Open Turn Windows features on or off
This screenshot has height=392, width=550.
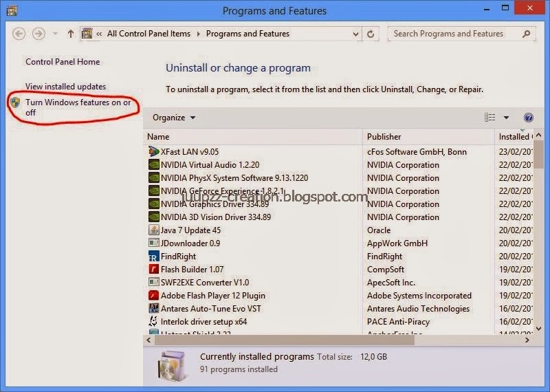point(78,107)
